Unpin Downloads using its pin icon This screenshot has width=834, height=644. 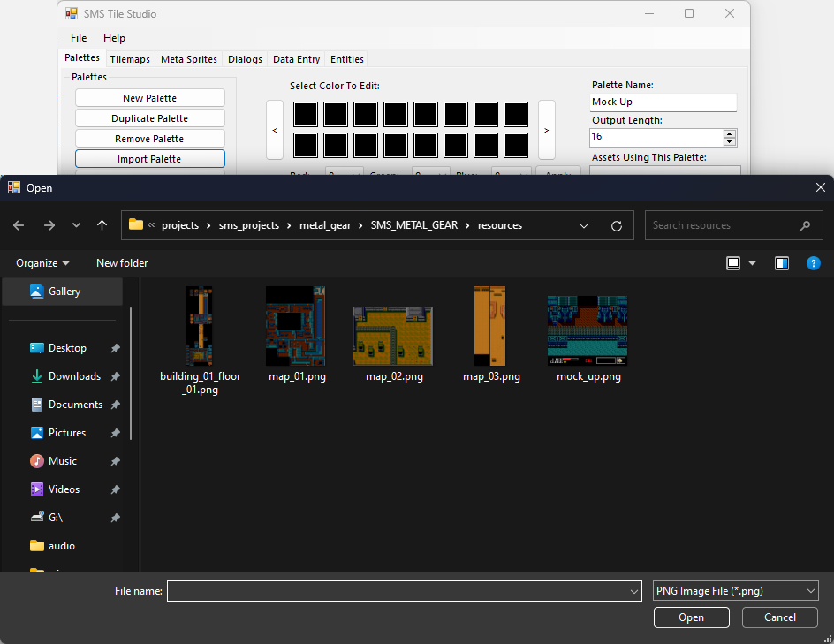click(115, 376)
